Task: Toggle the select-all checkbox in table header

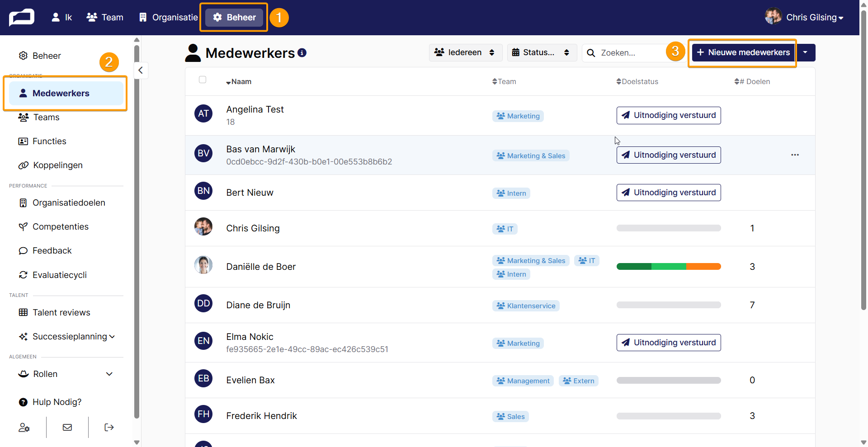Action: 203,80
